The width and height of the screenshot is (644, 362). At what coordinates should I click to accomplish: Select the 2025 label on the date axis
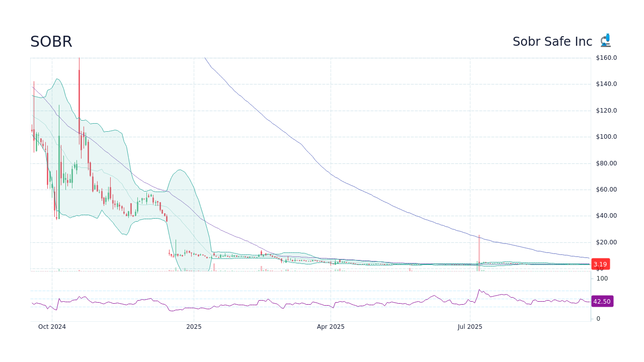[x=194, y=326]
